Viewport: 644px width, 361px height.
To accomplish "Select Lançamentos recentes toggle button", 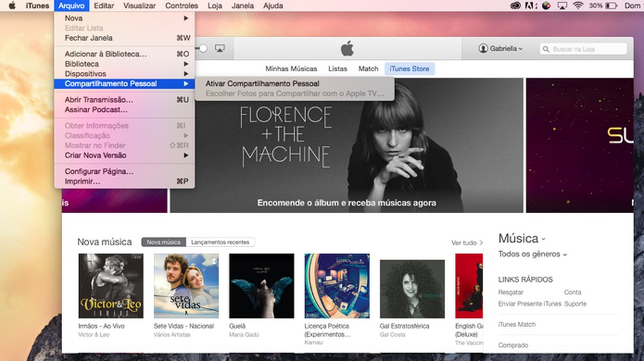I will 220,242.
